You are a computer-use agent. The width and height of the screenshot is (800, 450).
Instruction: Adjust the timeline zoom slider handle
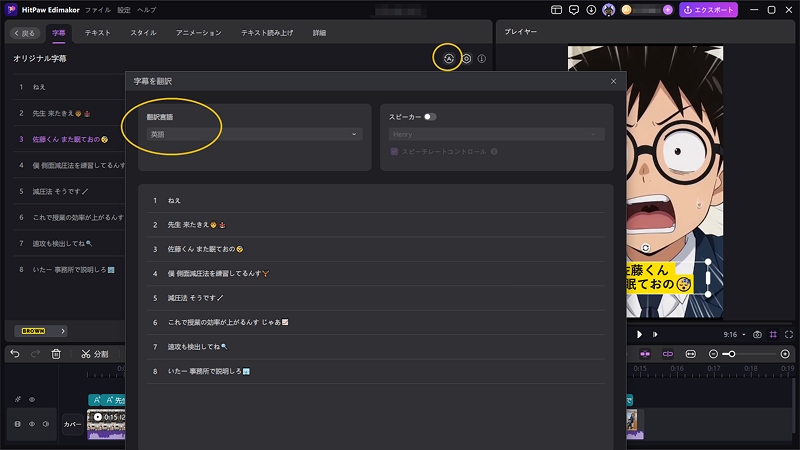(x=732, y=354)
